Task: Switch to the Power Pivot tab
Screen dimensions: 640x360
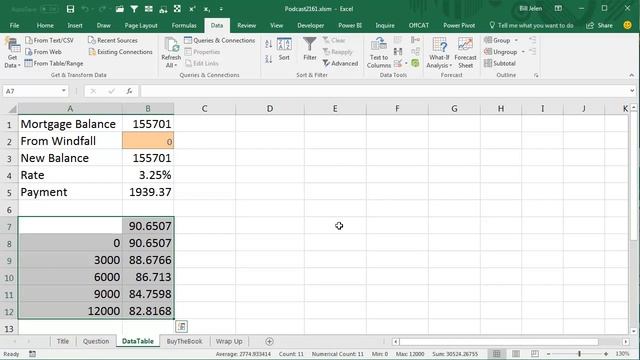Action: [x=459, y=25]
